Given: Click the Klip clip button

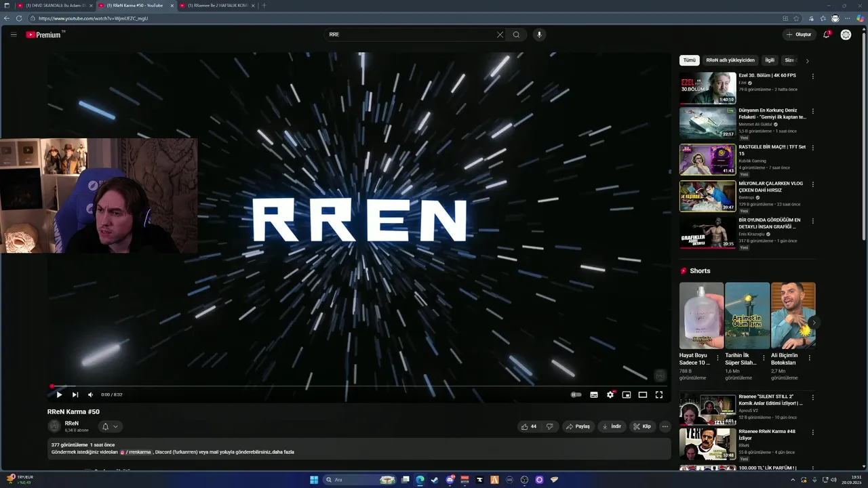Looking at the screenshot, I should coord(642,426).
